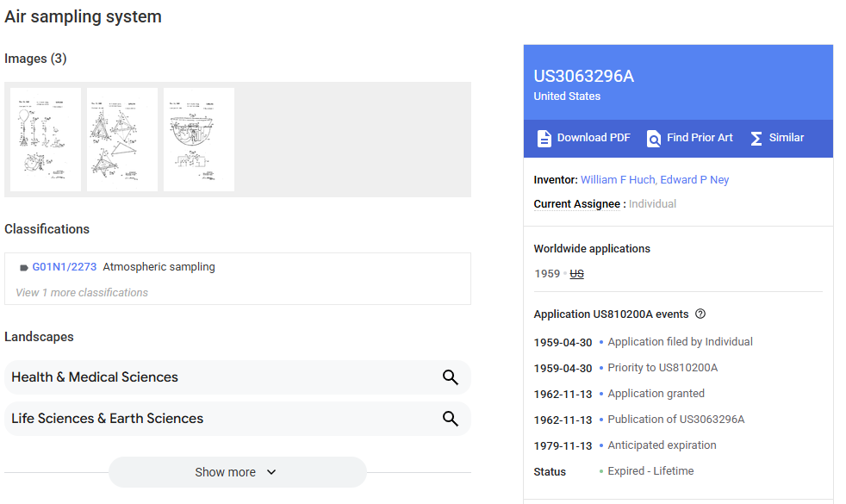Viewport: 846px width, 504px height.
Task: Click the year 1959 under Worldwide applications
Action: (547, 274)
